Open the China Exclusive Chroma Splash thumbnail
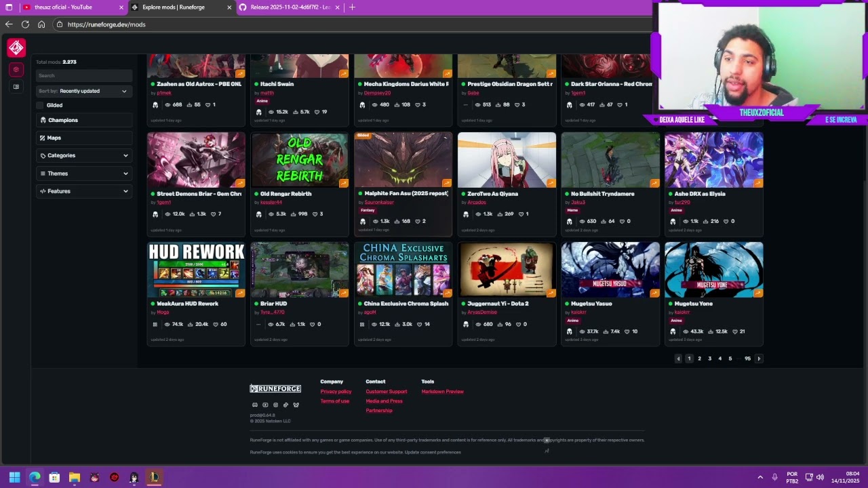The image size is (868, 488). (403, 270)
